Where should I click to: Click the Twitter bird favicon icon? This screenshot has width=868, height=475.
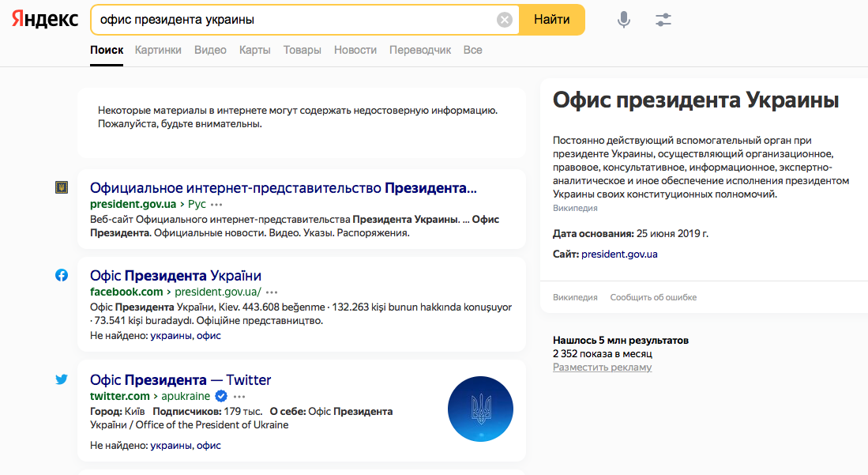[x=61, y=379]
